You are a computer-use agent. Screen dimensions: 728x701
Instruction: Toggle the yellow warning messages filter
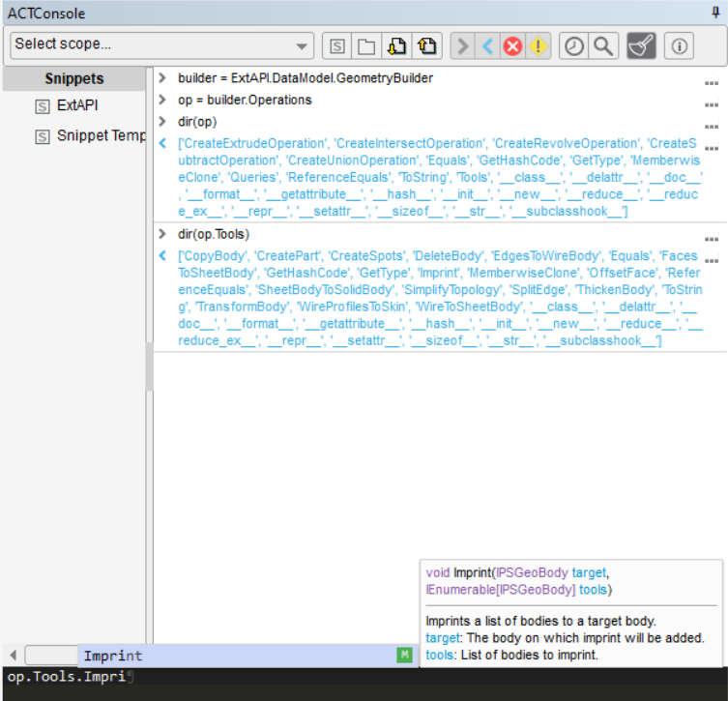pos(538,45)
